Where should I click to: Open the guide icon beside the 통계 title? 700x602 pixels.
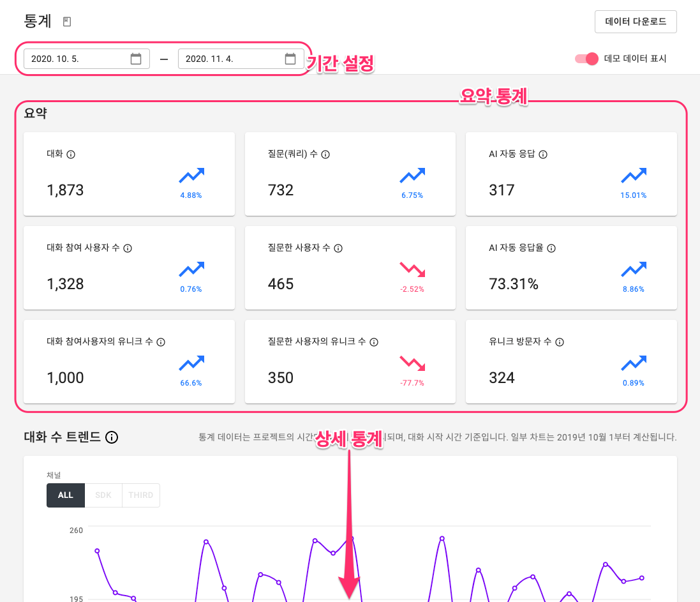(x=67, y=22)
